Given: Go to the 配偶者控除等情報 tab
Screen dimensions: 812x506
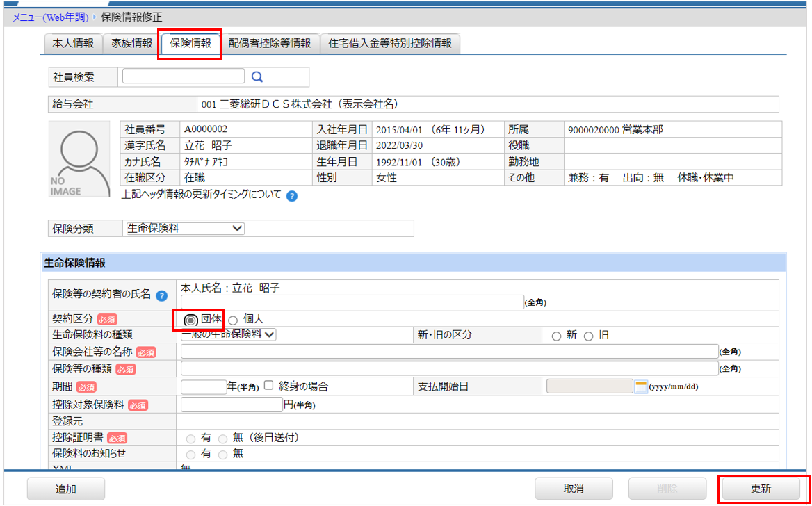Looking at the screenshot, I should [x=269, y=44].
